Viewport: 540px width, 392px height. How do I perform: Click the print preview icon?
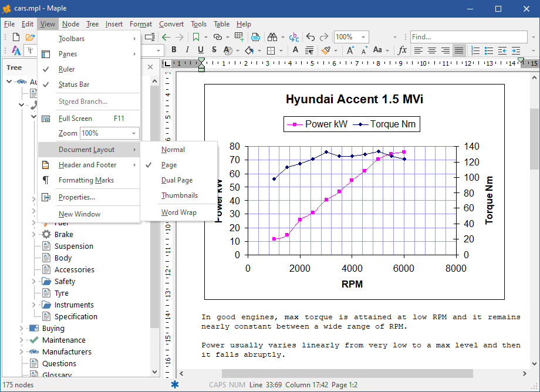(255, 37)
